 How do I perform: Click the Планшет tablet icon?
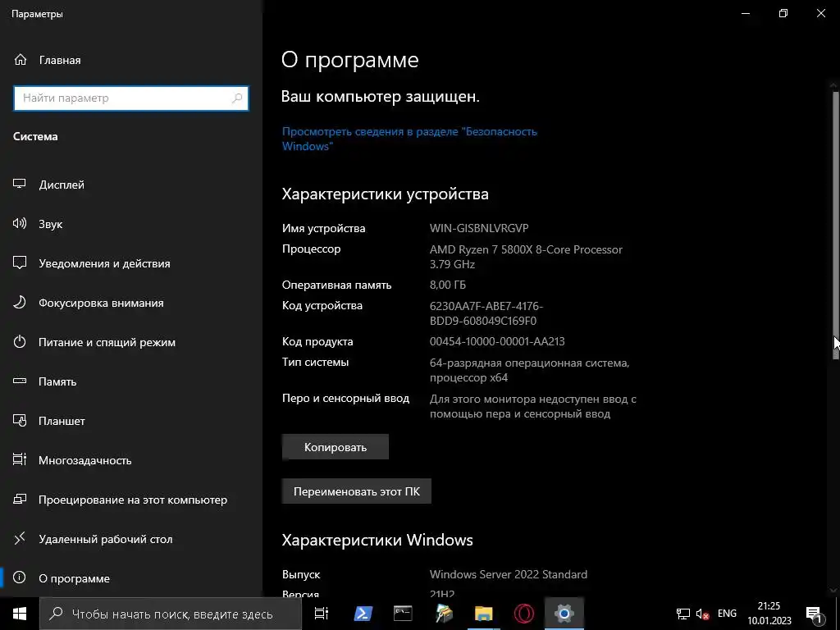20,420
